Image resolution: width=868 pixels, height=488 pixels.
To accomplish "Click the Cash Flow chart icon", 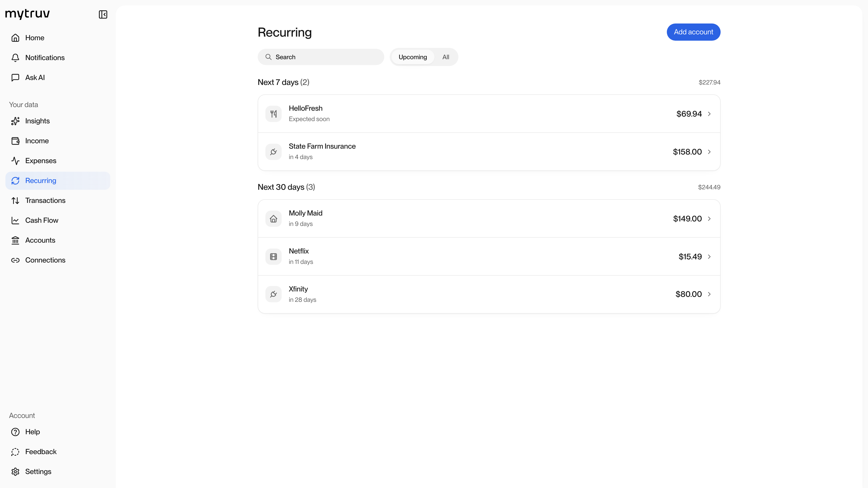I will point(15,220).
